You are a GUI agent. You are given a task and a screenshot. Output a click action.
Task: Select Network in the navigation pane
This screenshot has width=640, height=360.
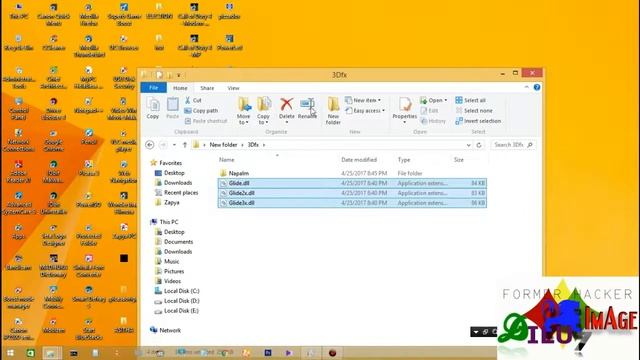coord(170,330)
